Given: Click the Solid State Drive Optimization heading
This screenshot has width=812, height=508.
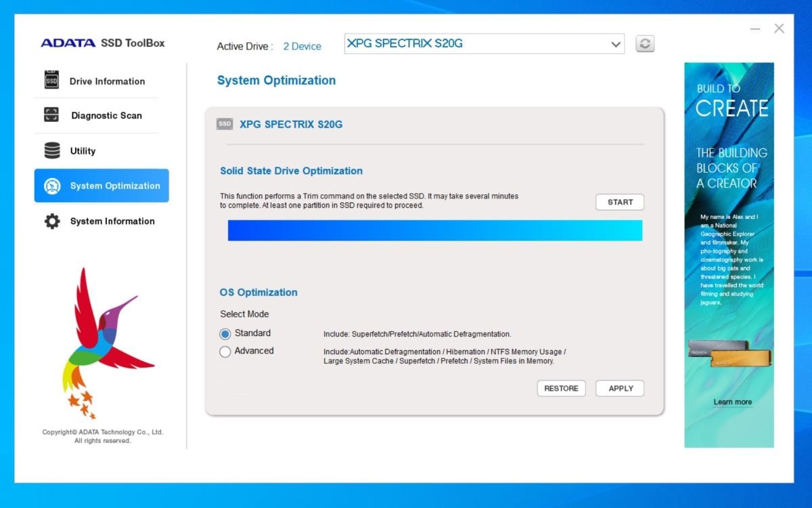Looking at the screenshot, I should (291, 171).
